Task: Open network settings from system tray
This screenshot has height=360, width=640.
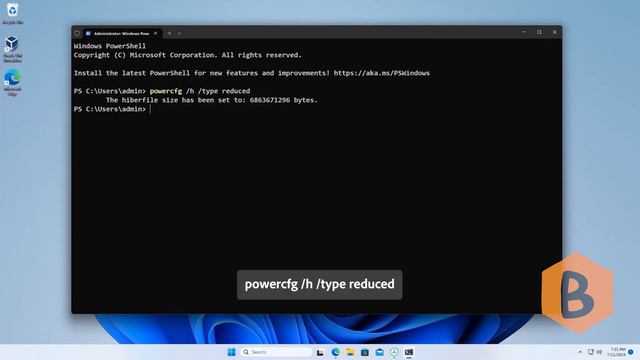Action: 591,352
